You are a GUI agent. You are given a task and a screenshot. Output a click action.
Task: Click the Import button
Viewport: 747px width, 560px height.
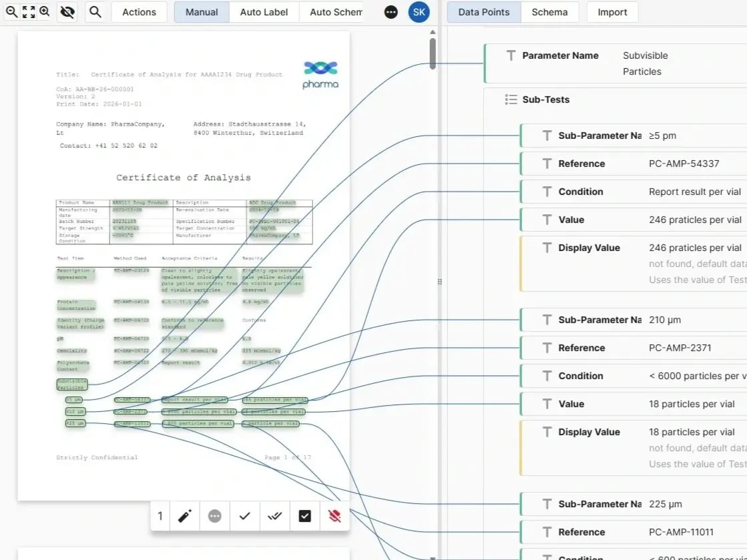(611, 12)
